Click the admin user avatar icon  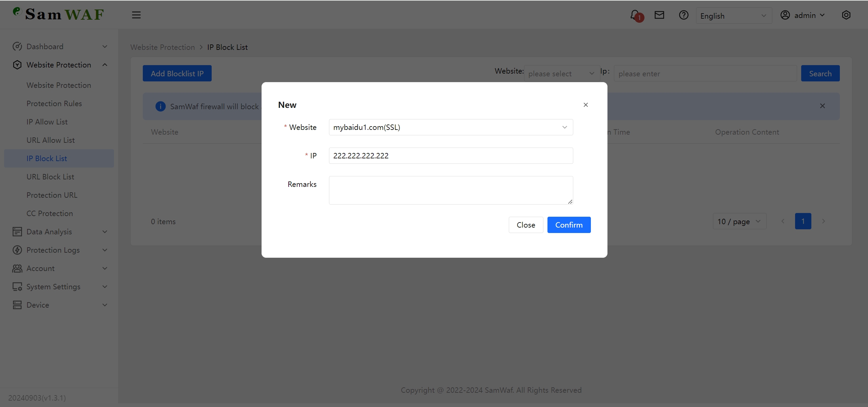tap(785, 15)
